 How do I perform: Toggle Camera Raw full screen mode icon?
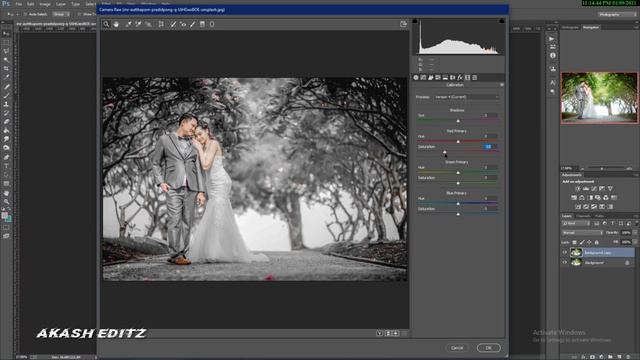[403, 24]
